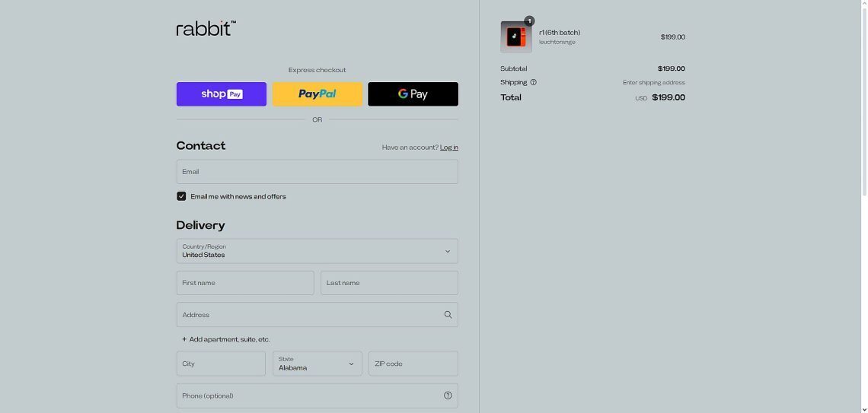The width and height of the screenshot is (868, 413).
Task: Focus the Email input field
Action: coord(318,172)
